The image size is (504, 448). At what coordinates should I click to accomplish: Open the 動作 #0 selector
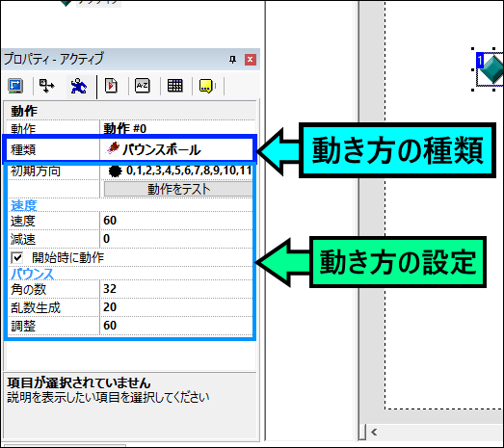[x=177, y=128]
